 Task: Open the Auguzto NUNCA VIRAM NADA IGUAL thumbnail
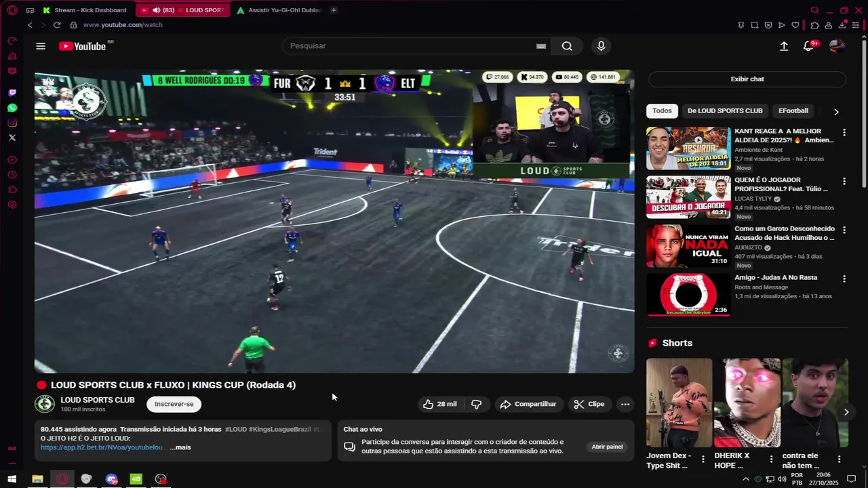(688, 246)
